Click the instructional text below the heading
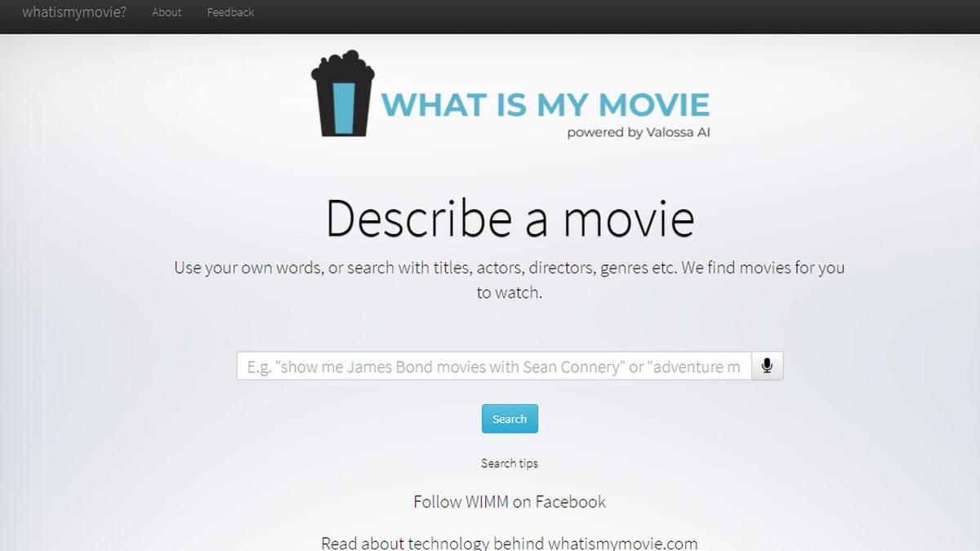 509,279
